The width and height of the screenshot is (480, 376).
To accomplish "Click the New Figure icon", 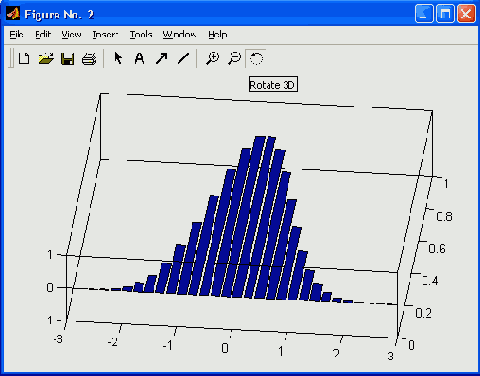I will [24, 59].
